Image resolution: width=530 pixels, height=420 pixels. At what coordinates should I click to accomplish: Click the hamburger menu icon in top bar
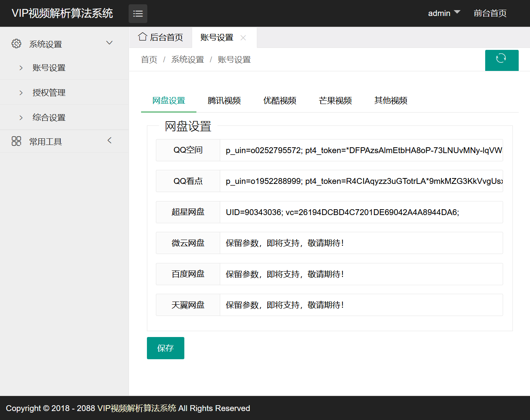click(x=138, y=13)
